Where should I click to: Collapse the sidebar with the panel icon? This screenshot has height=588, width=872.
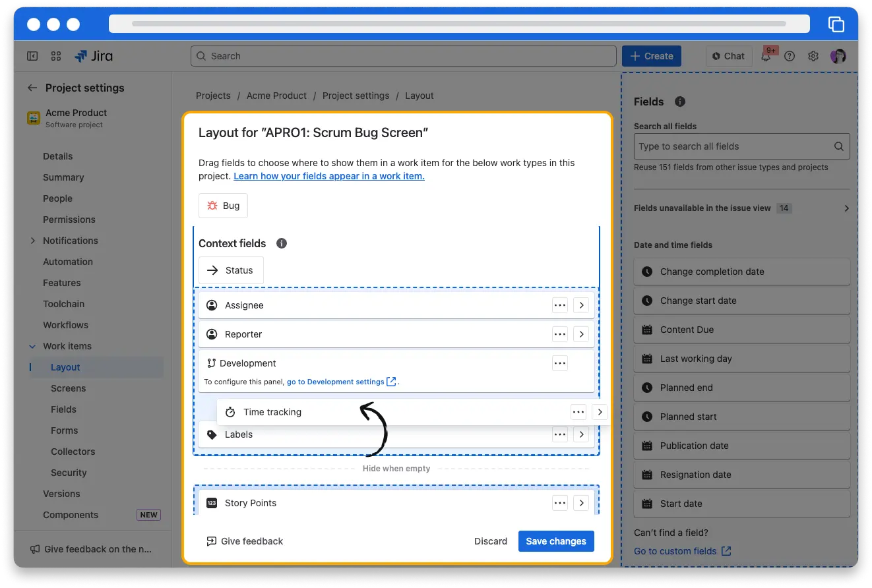click(x=32, y=56)
